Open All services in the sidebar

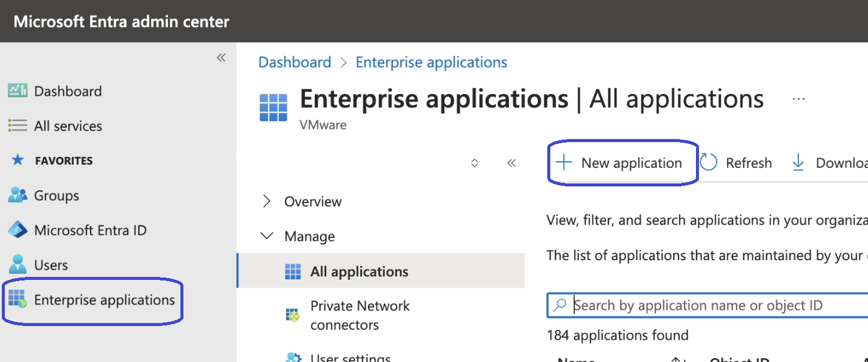pyautogui.click(x=68, y=126)
